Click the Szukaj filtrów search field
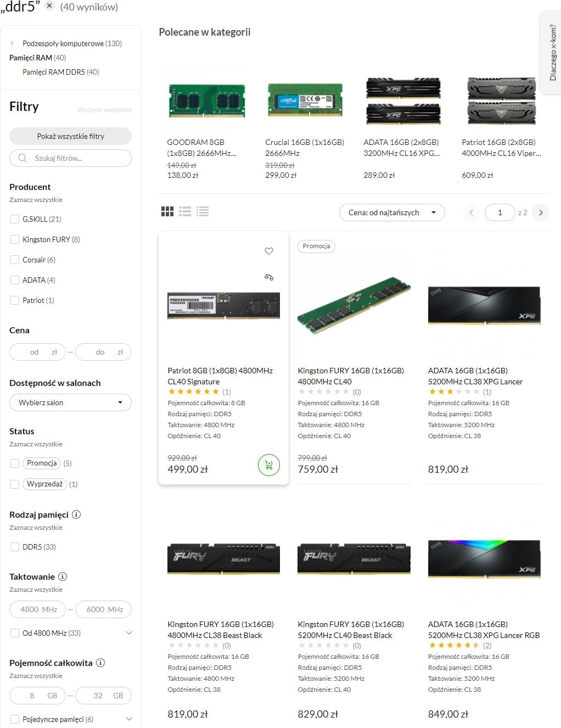This screenshot has height=728, width=561. click(77, 158)
